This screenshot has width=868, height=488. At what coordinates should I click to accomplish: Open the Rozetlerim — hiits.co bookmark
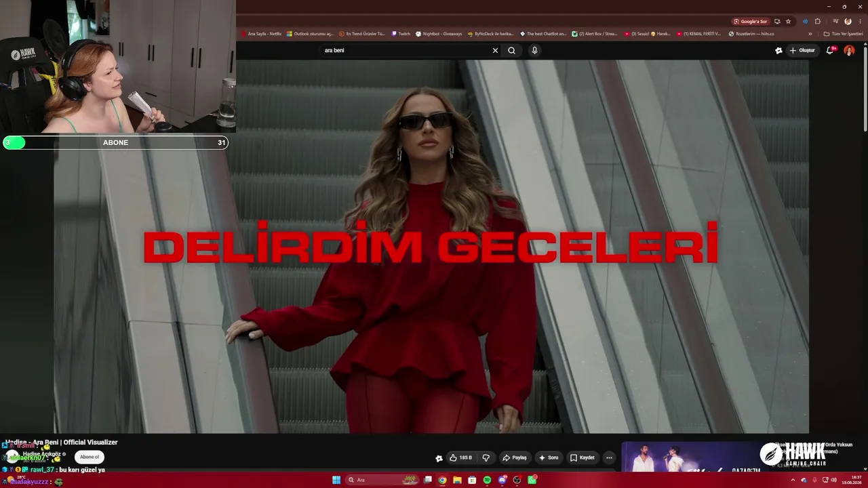pos(751,33)
